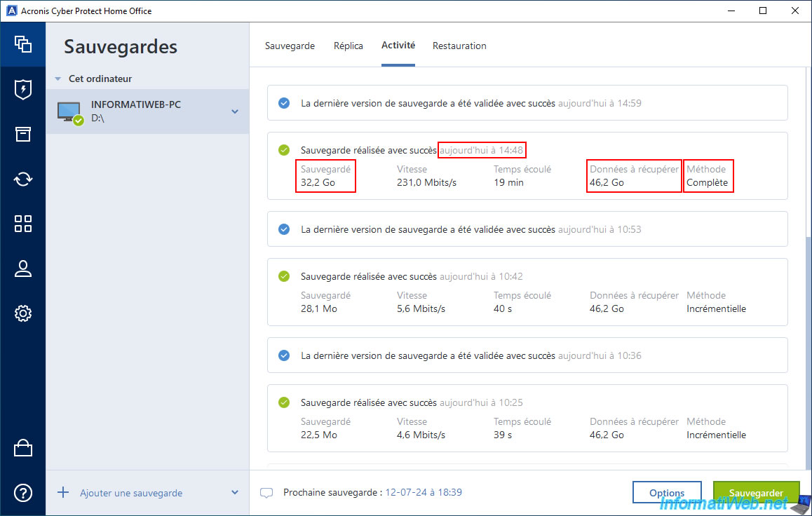812x516 pixels.
Task: Select the Activité tab
Action: pyautogui.click(x=398, y=46)
